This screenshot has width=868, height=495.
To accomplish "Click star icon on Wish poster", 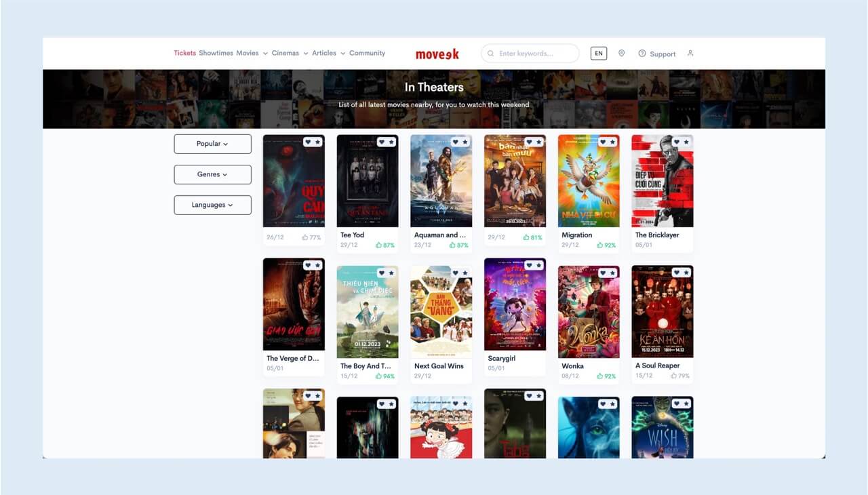I will tap(686, 404).
